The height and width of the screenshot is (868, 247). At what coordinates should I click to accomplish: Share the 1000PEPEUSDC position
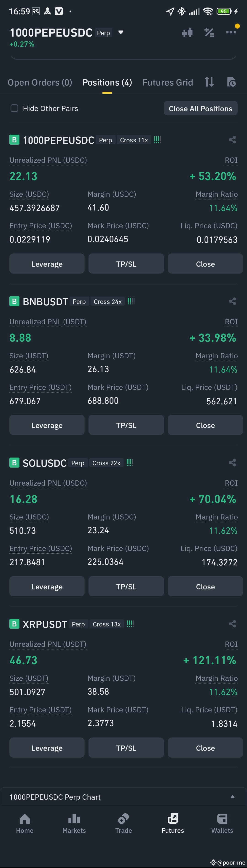point(232,140)
